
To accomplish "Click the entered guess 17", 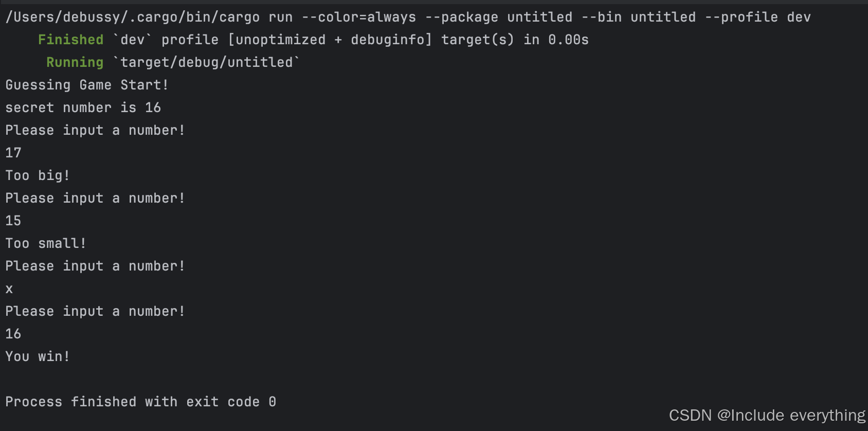I will click(13, 153).
